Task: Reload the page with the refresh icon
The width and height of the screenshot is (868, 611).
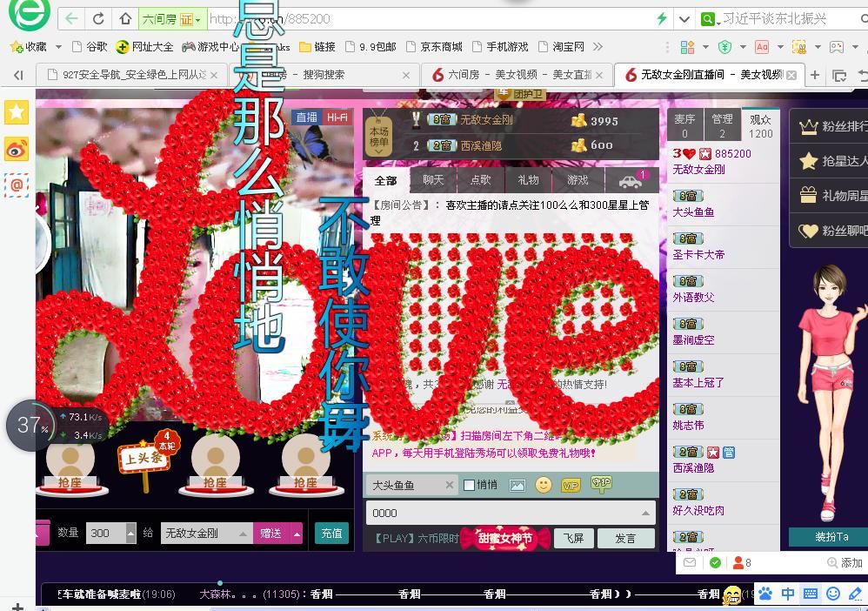Action: pos(98,19)
